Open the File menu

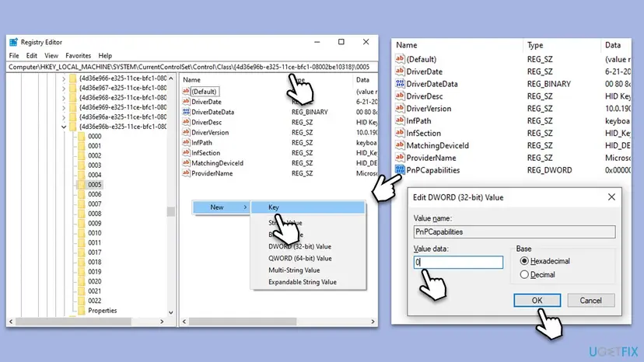tap(14, 55)
